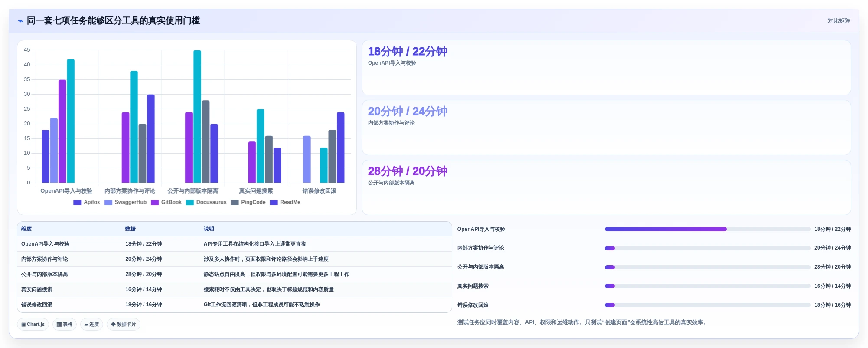
Task: Click the OpenAPI导入与校验 progress bar
Action: 708,229
